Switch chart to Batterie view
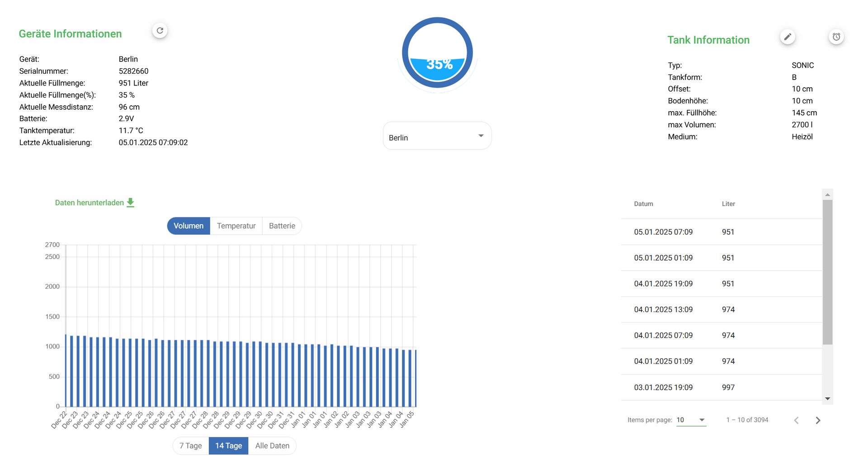The width and height of the screenshot is (868, 463). pyautogui.click(x=282, y=226)
